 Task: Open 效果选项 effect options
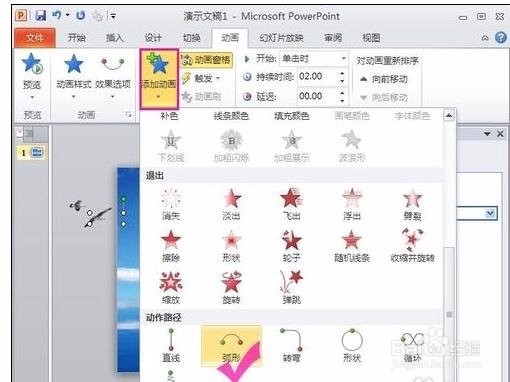click(x=113, y=76)
